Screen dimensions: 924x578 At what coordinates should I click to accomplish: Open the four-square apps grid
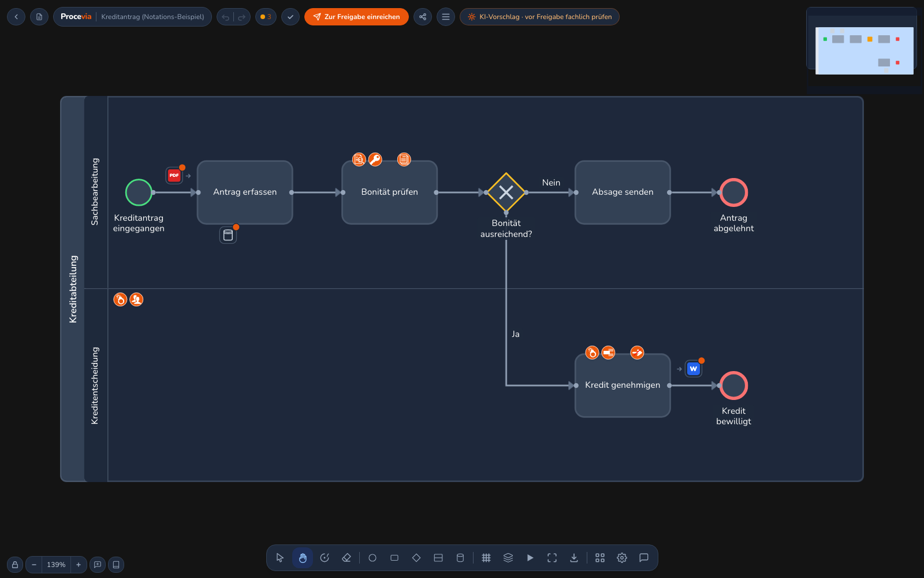point(600,558)
